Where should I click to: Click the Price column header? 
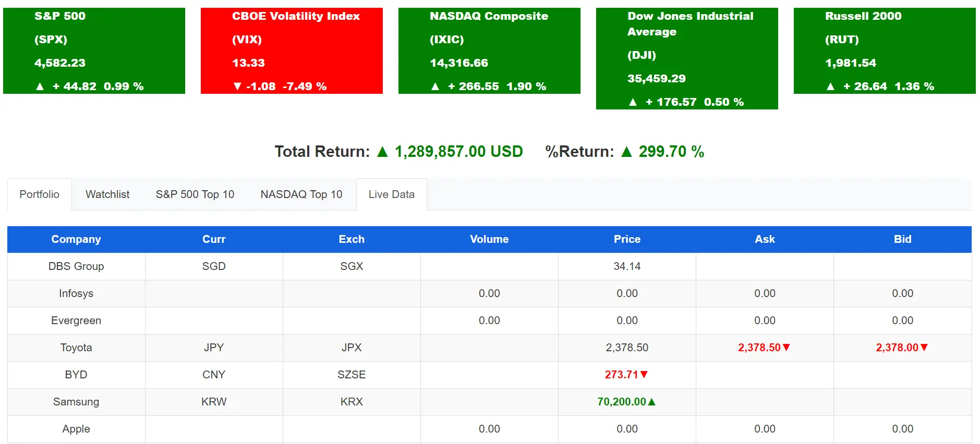(627, 239)
